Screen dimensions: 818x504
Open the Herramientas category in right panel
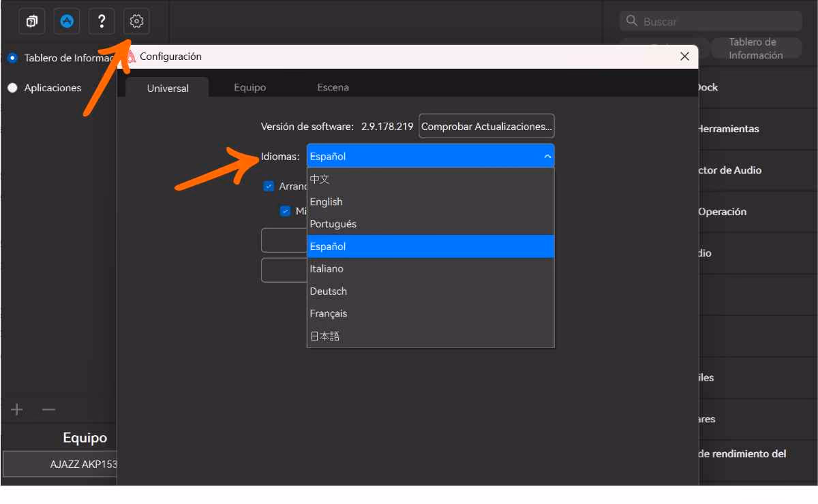[x=758, y=129]
